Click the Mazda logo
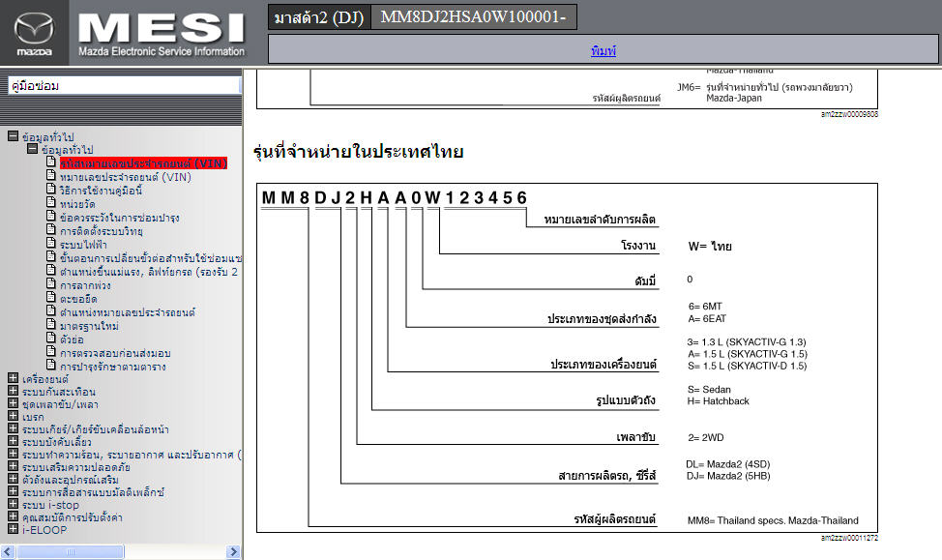 [34, 33]
